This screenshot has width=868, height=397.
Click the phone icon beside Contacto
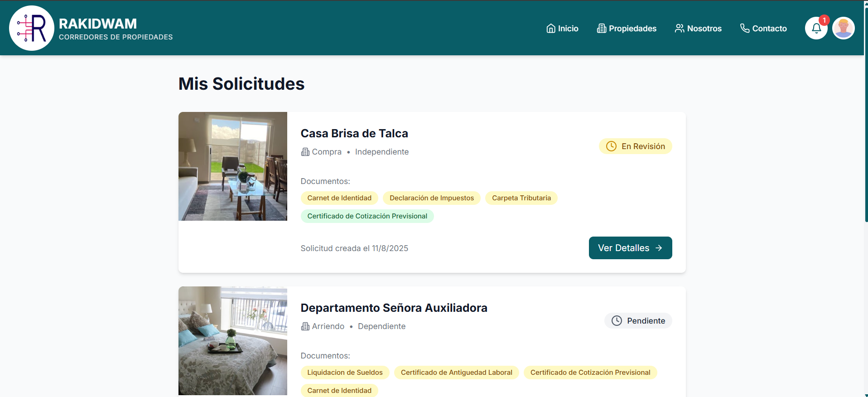tap(744, 29)
